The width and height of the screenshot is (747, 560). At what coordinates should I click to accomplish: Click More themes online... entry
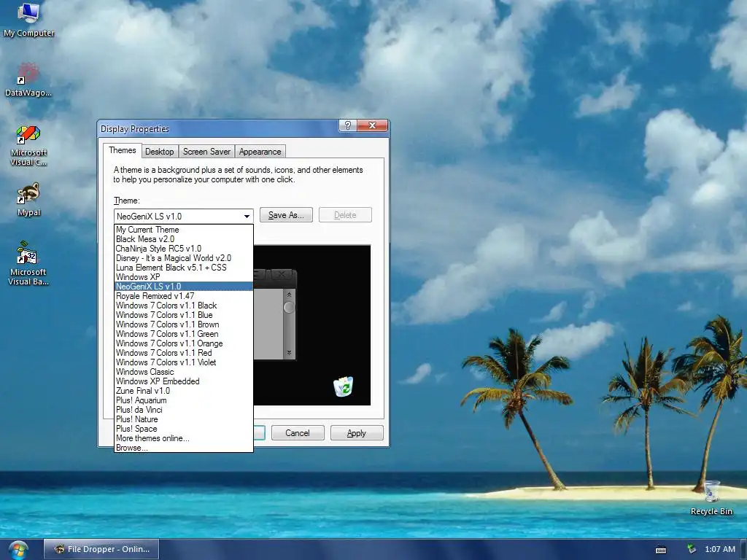coord(183,438)
